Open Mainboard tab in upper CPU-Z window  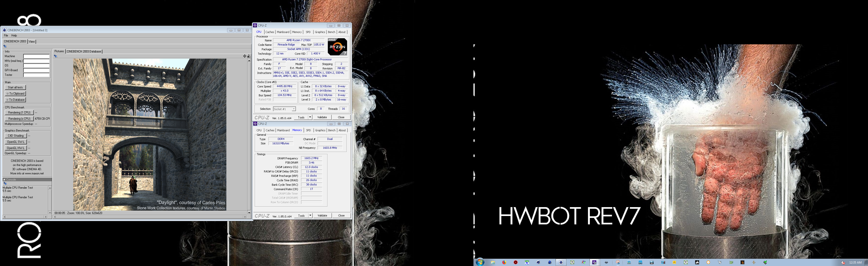[x=283, y=32]
